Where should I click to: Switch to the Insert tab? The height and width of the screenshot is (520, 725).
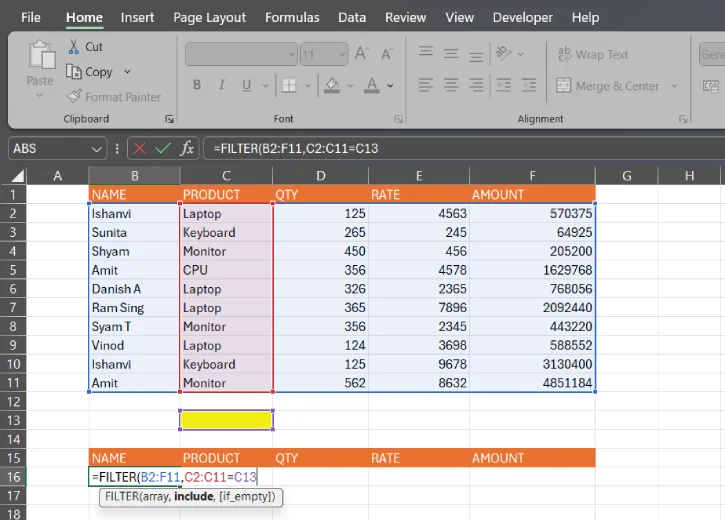pyautogui.click(x=137, y=18)
